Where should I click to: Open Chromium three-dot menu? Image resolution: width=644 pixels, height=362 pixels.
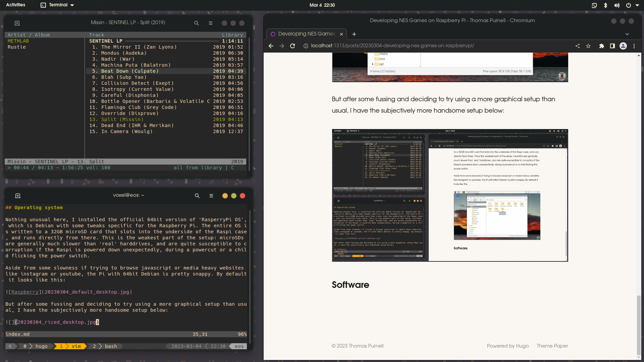point(634,46)
